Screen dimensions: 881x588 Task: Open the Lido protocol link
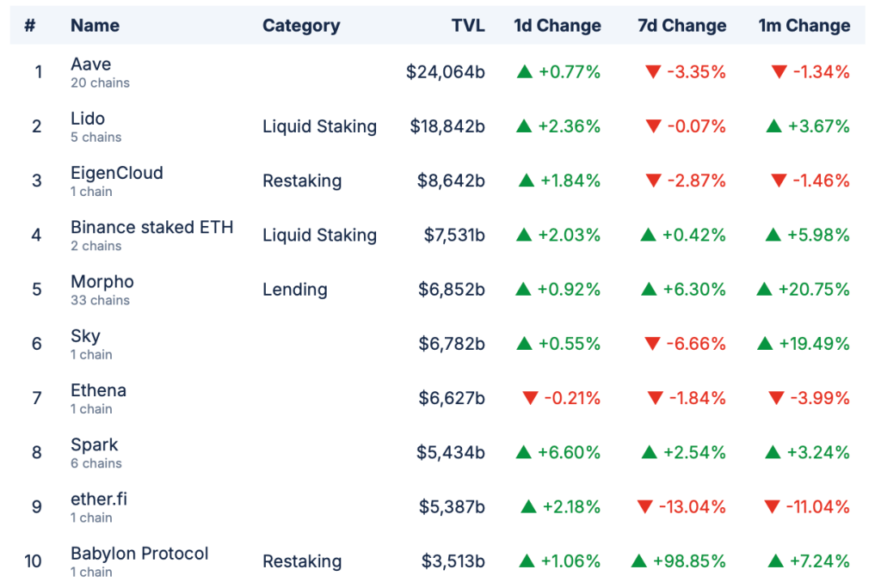tap(88, 119)
